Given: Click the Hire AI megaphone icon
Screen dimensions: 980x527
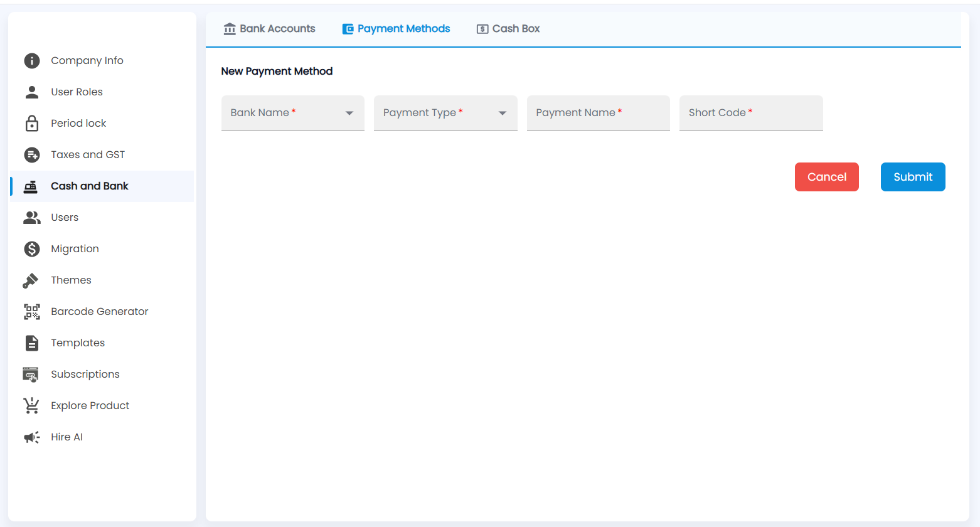Looking at the screenshot, I should pyautogui.click(x=31, y=437).
